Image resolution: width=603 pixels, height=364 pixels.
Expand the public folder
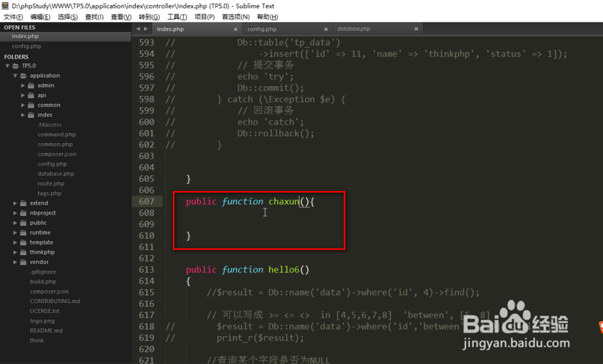pos(15,223)
